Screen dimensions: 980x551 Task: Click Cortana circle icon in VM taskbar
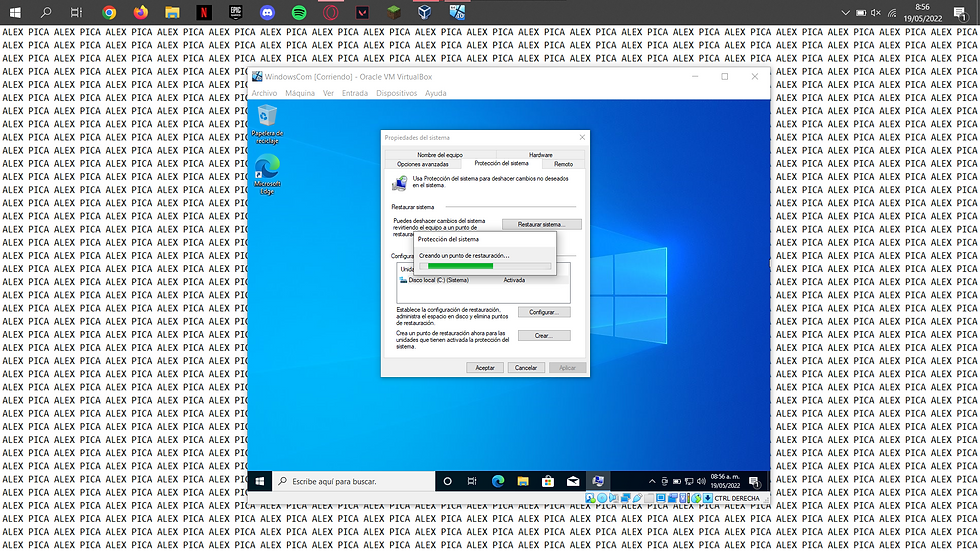448,481
